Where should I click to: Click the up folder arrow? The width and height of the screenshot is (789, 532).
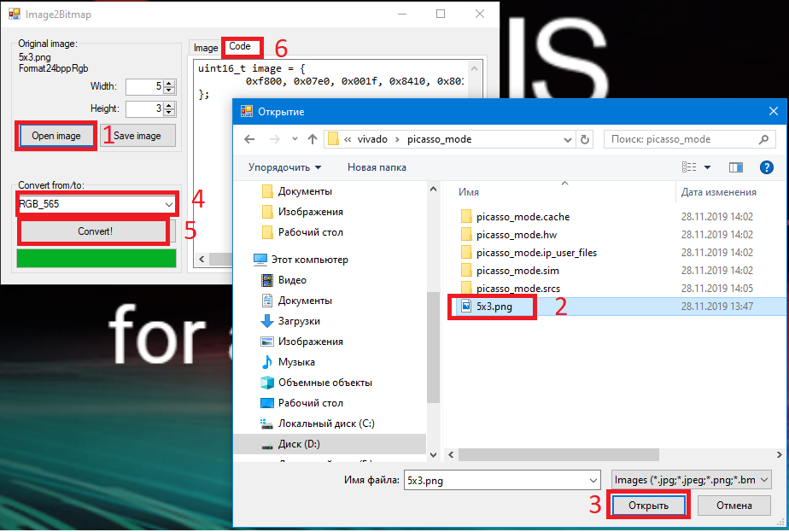tap(313, 139)
